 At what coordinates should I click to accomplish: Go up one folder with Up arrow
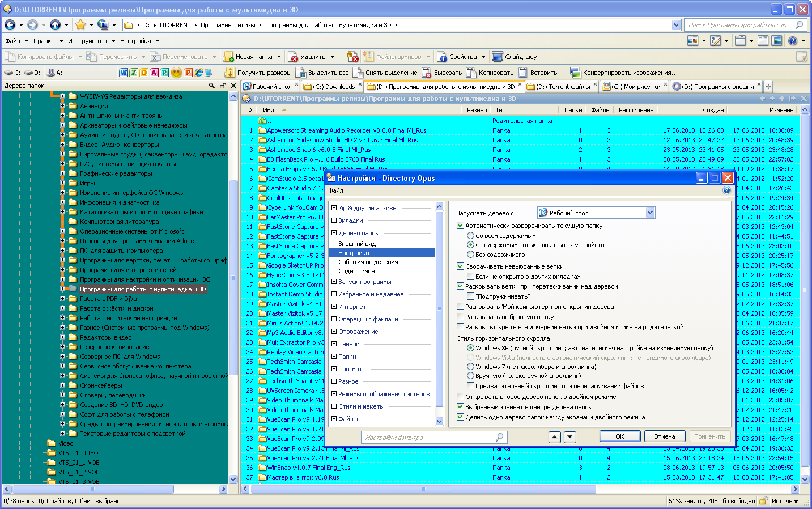(x=55, y=25)
